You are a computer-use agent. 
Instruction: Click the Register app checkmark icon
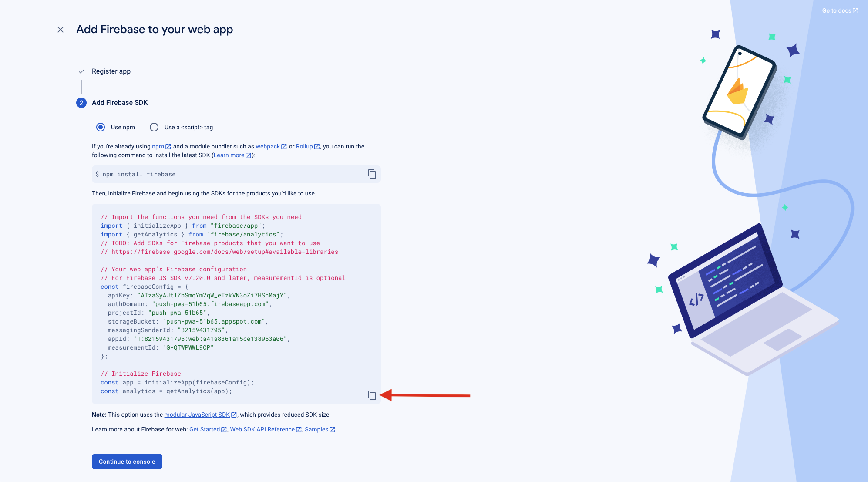[81, 71]
